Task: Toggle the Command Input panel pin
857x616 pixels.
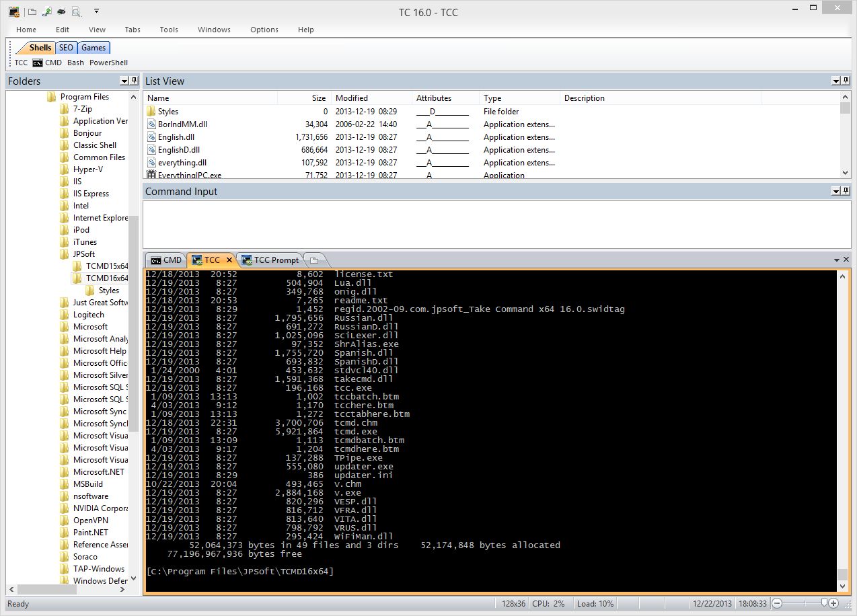Action: (846, 191)
